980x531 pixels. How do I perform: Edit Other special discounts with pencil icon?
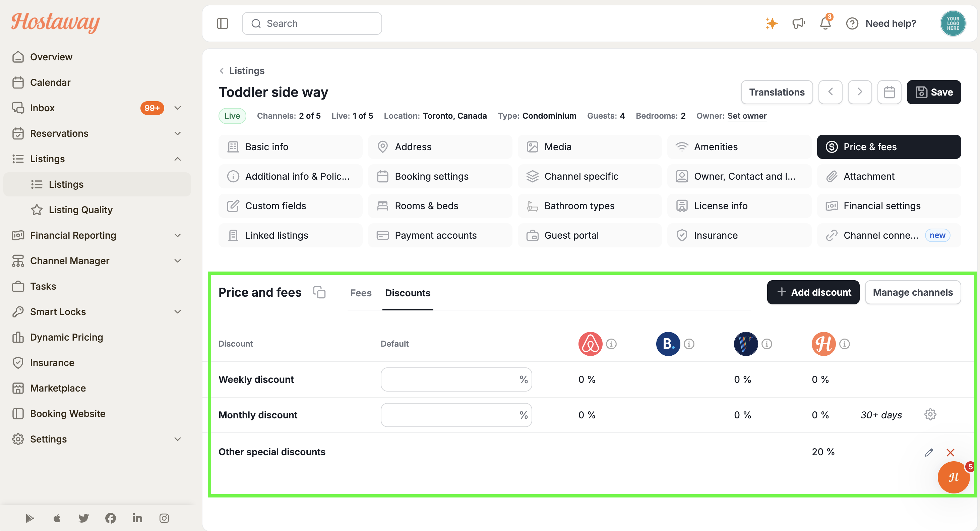(x=929, y=452)
